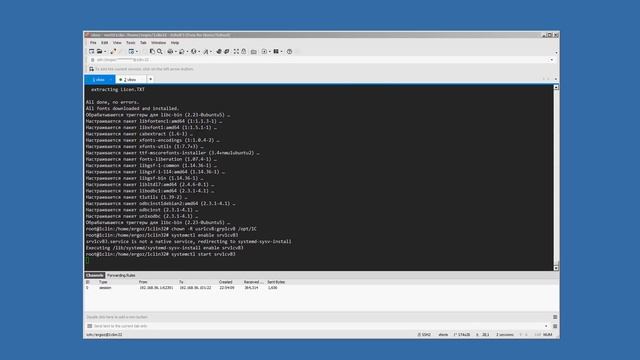Select the Forwarding Rules panel tab
Image resolution: width=640 pixels, height=360 pixels.
pyautogui.click(x=121, y=276)
